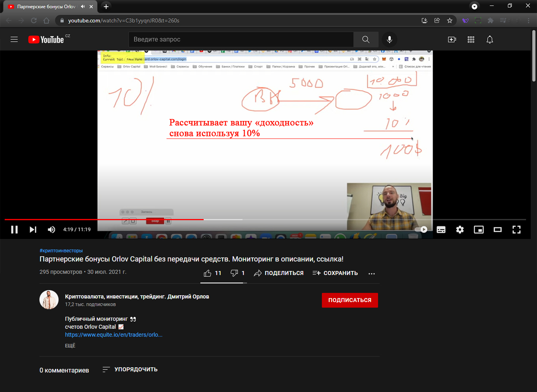Install/download icon in address bar

[425, 20]
